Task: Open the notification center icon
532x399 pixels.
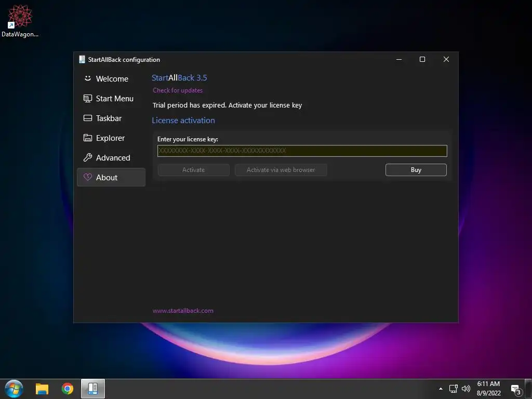Action: point(516,390)
